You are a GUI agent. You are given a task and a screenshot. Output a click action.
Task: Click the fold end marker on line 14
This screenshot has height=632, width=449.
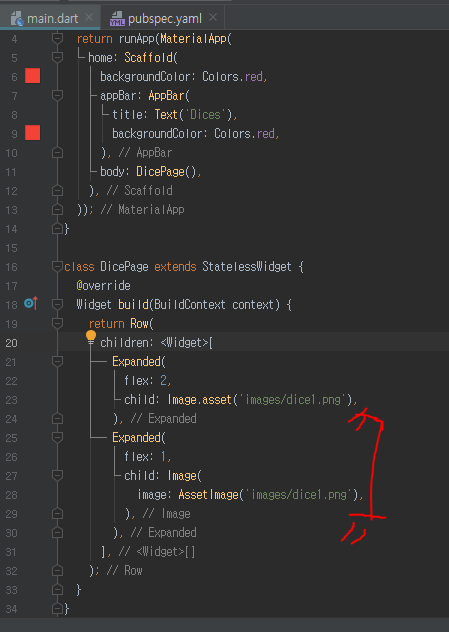click(x=58, y=229)
